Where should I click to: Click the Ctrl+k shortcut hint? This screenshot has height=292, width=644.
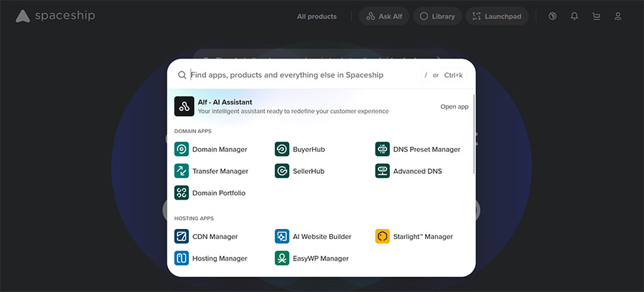[453, 75]
